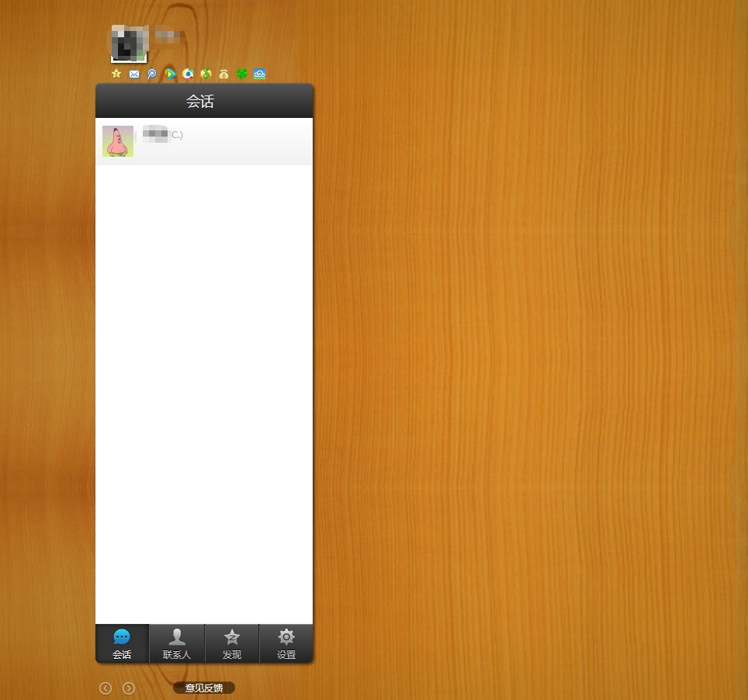Open Weiyun blue cloud icon
Screen dimensions: 748x700
[x=259, y=75]
